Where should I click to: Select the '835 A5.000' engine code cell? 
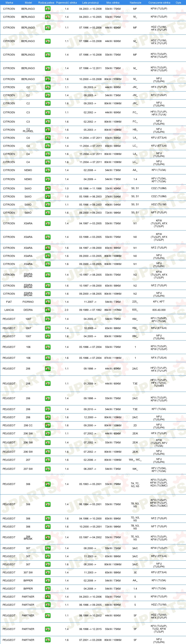tap(159, 310)
